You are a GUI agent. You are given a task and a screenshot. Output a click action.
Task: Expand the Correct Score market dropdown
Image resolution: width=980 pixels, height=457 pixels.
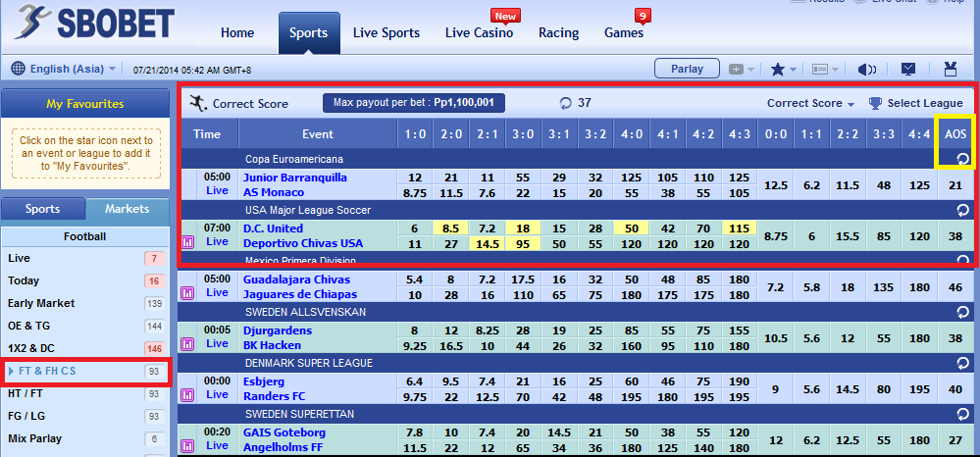click(810, 103)
